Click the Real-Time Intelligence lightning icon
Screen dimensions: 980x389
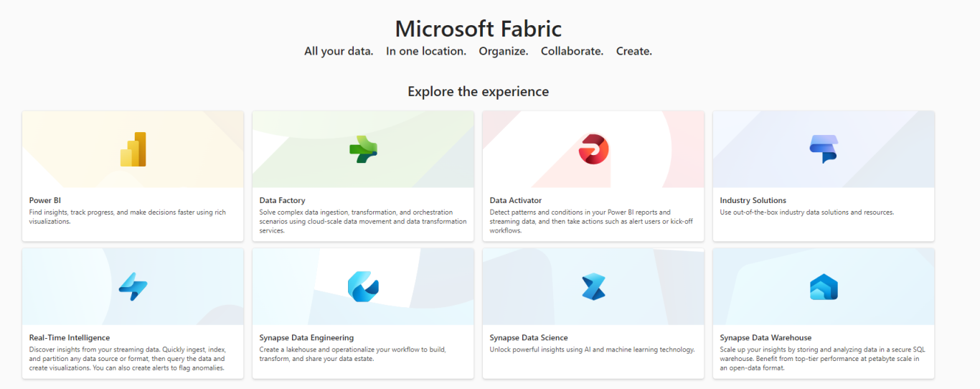tap(133, 286)
